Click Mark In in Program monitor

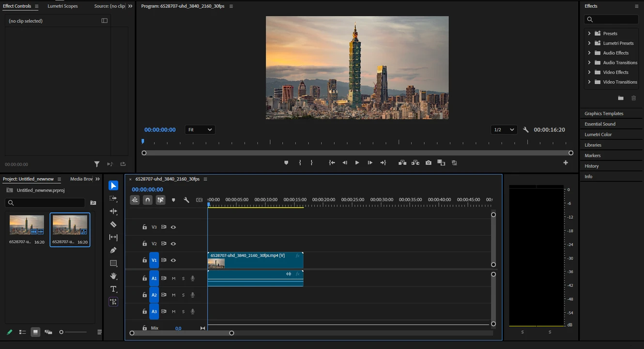pos(300,163)
